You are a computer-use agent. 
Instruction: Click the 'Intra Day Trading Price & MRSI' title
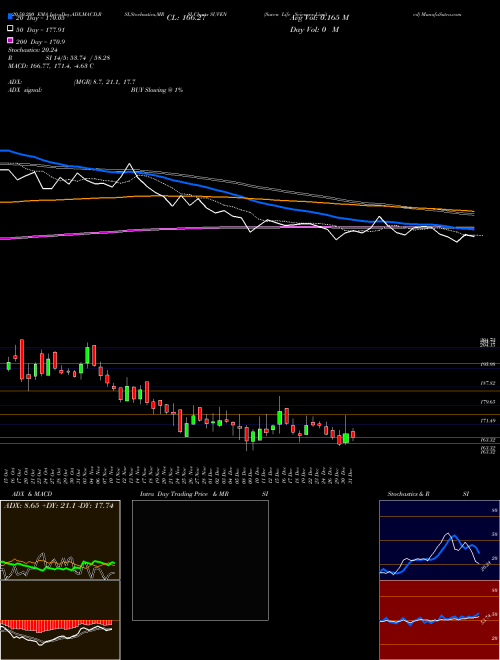pos(204,494)
